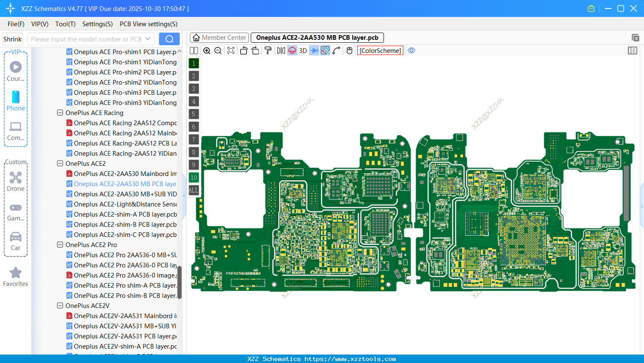Activate the mirror flip board tool
Screen dimensions: 644x363
(x=281, y=50)
